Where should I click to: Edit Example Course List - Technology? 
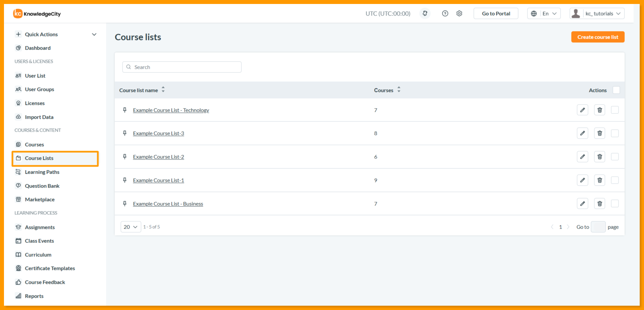pos(582,110)
